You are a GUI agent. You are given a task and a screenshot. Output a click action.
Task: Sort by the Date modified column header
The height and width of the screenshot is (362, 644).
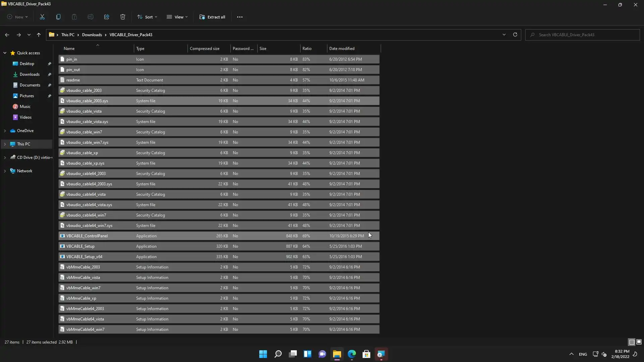[x=342, y=49]
